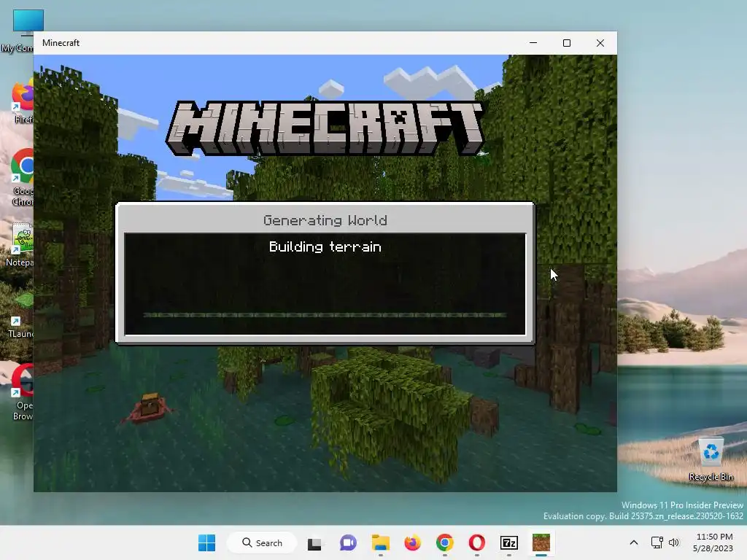747x560 pixels.
Task: Click the 'Generating World' heading
Action: (325, 220)
